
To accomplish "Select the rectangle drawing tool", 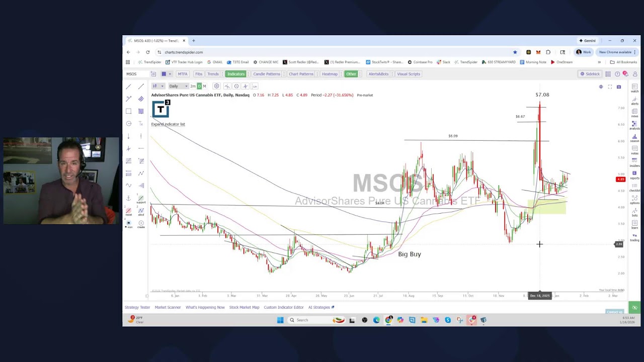I will click(129, 111).
